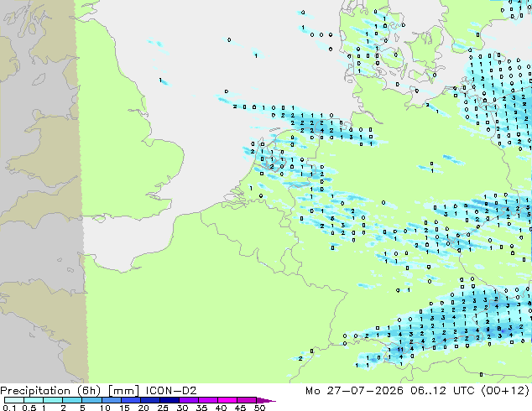This screenshot has height=411, width=532.
Task: Click the '45' legend scale value
Action: [x=240, y=408]
